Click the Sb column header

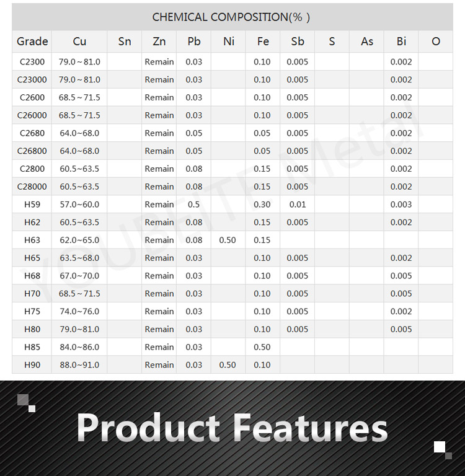click(298, 42)
